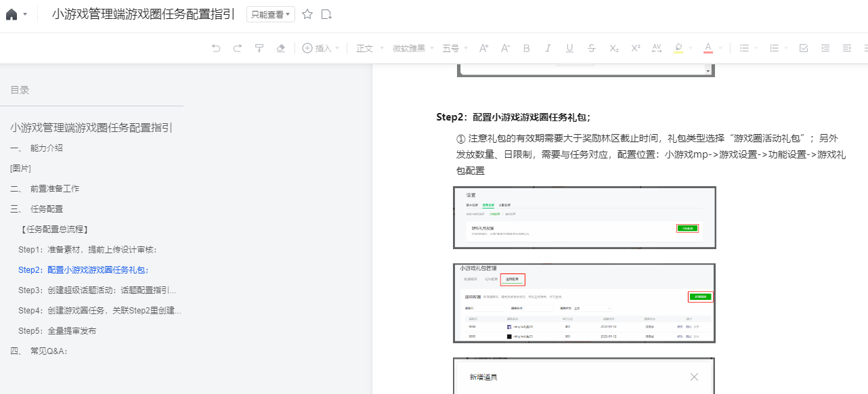Image resolution: width=868 pixels, height=394 pixels.
Task: Toggle strikethrough formatting
Action: (x=592, y=48)
